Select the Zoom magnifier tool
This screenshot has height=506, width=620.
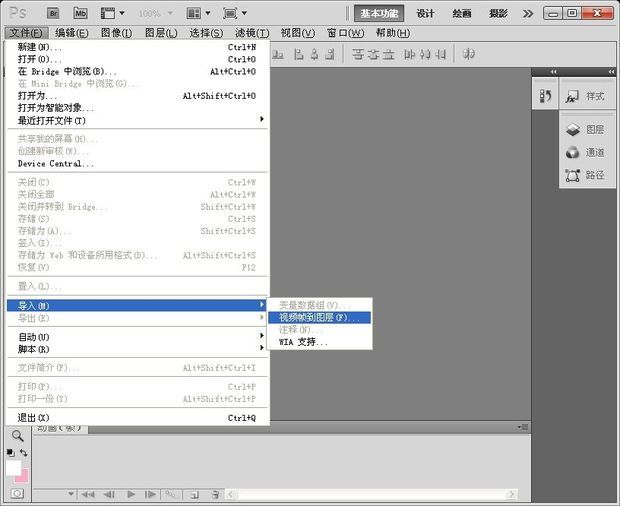[18, 436]
